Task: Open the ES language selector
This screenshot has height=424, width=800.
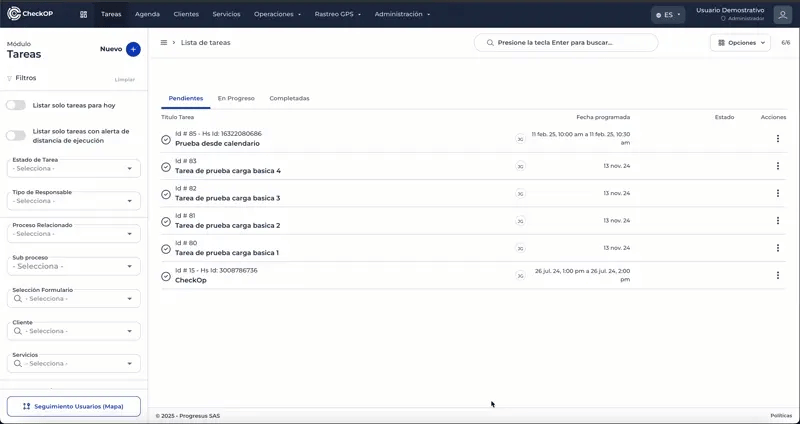Action: click(x=667, y=15)
